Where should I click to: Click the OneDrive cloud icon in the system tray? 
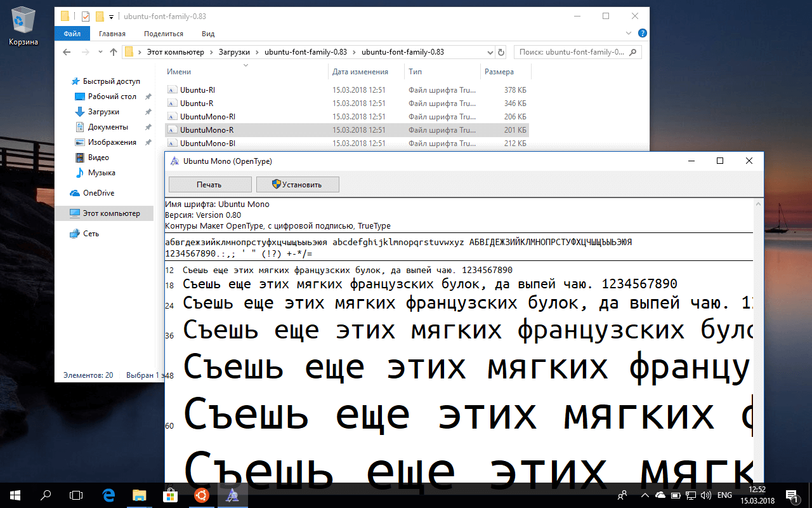tap(660, 495)
